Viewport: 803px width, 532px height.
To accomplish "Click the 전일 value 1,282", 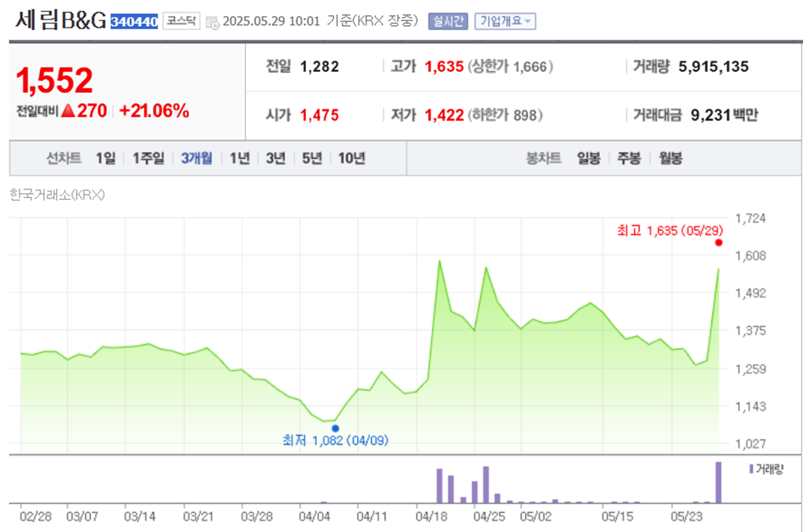I will click(x=319, y=67).
